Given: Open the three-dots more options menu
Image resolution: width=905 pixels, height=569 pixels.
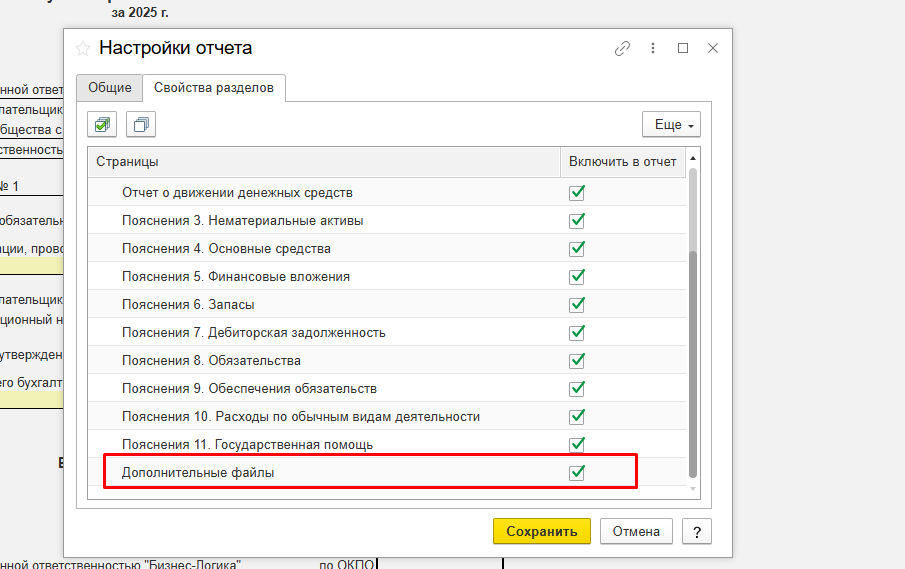Looking at the screenshot, I should point(653,48).
